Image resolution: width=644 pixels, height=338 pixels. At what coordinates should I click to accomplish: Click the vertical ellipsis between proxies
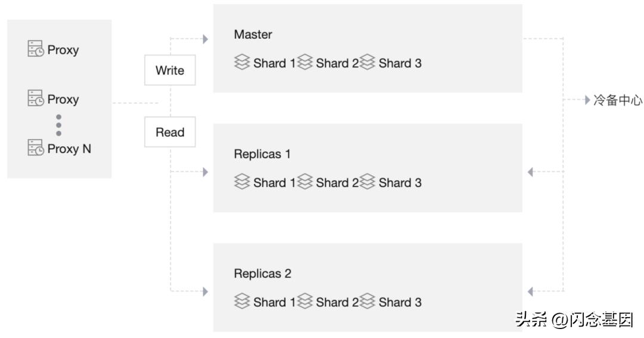[x=58, y=125]
